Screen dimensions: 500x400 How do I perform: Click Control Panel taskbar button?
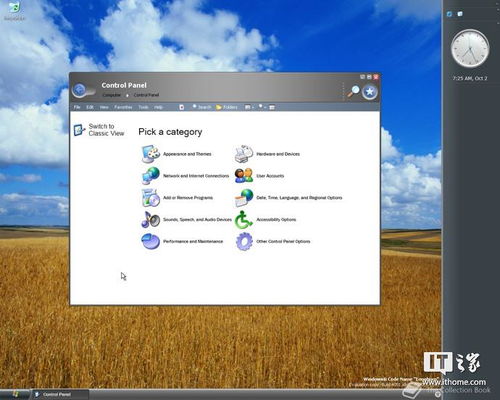coord(60,394)
